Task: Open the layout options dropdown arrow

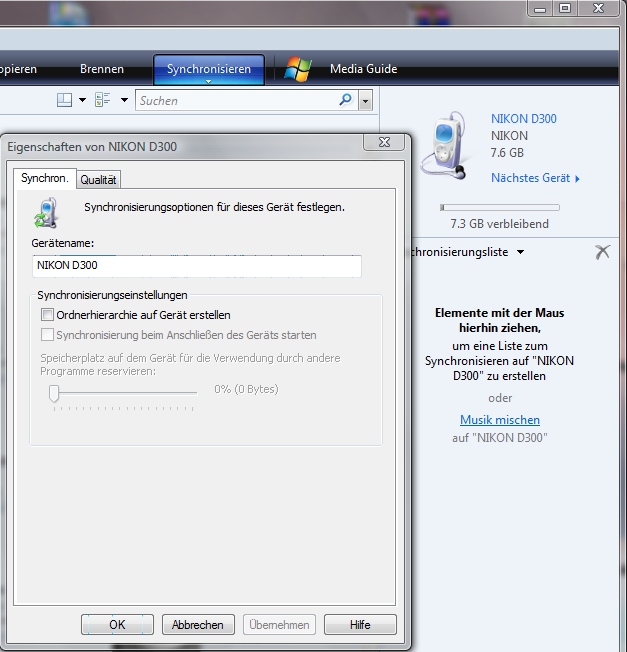Action: click(82, 100)
